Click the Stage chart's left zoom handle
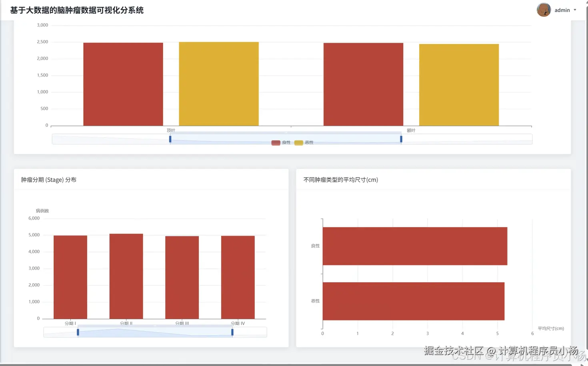The width and height of the screenshot is (588, 366). tap(78, 332)
